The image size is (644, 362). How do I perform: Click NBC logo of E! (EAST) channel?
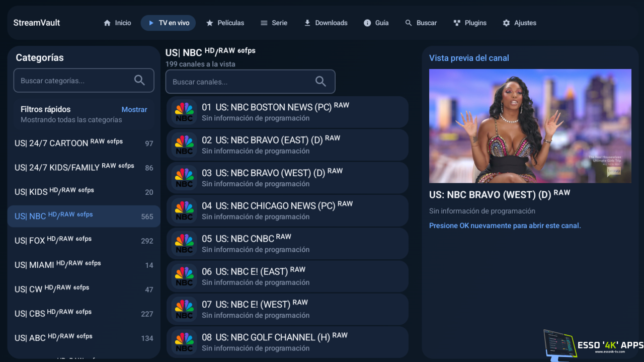tap(184, 276)
